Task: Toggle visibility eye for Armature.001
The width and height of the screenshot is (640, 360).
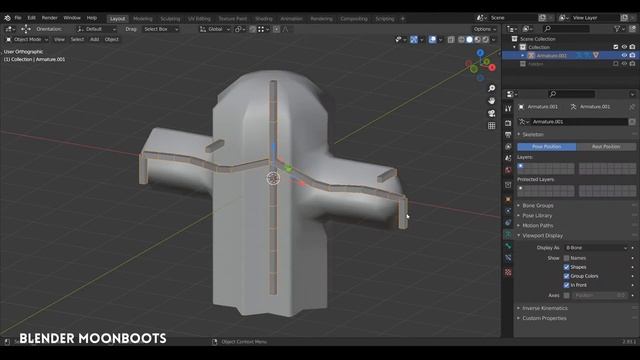Action: coord(624,55)
